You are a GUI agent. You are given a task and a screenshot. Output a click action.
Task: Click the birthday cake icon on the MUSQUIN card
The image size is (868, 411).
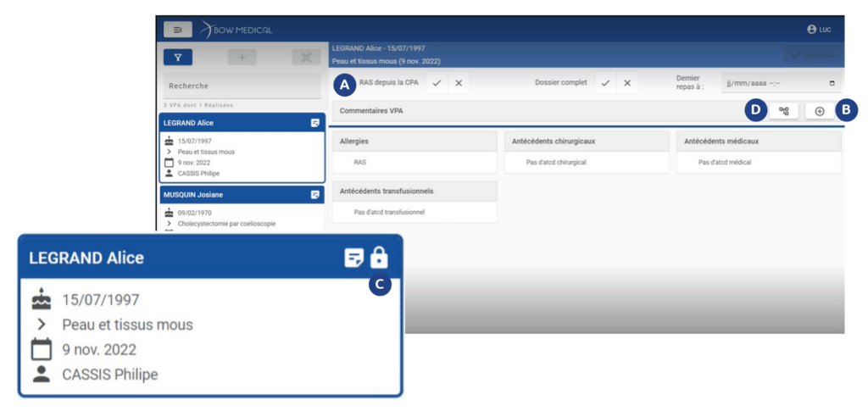[x=170, y=213]
